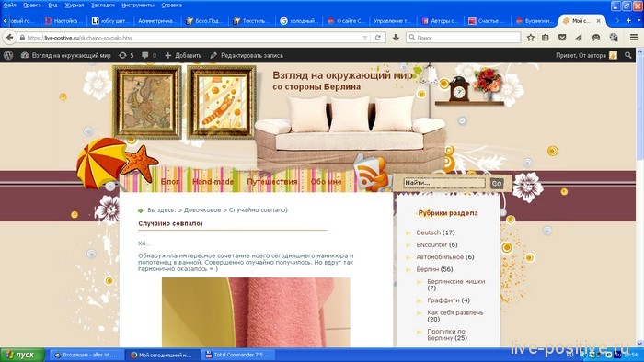644x362 pixels.
Task: Open the Журнал menu
Action: [75, 5]
